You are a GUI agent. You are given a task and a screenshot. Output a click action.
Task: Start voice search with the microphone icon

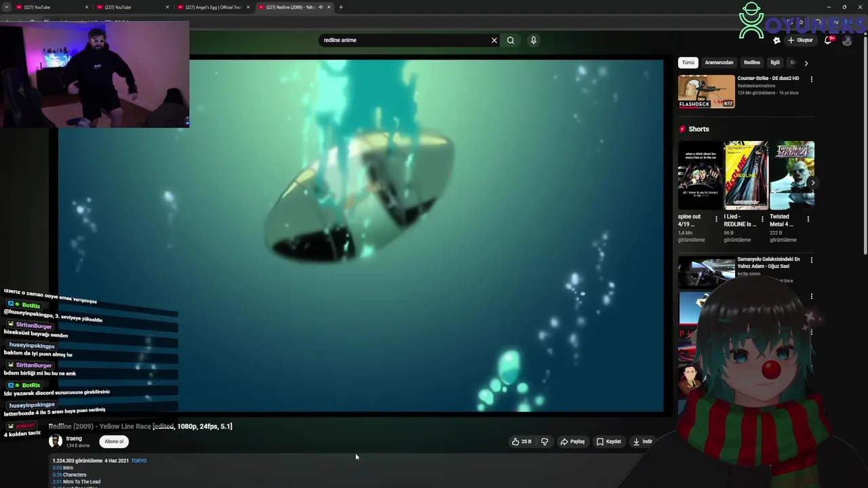pyautogui.click(x=534, y=40)
